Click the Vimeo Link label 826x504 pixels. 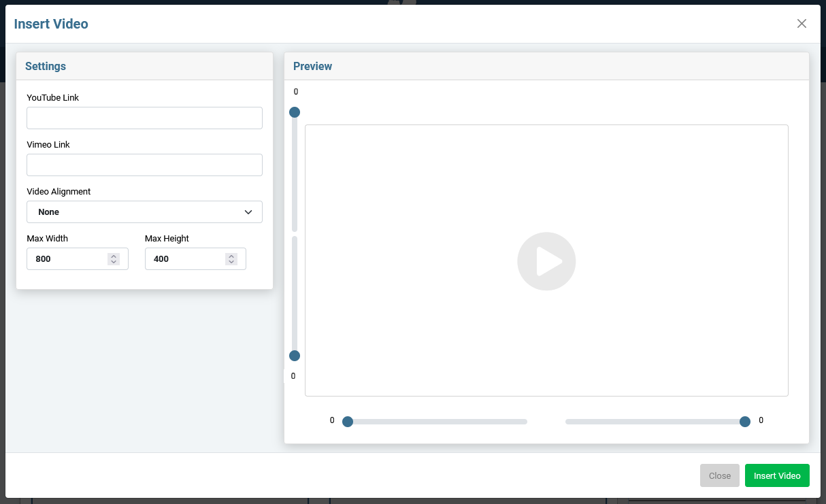(48, 145)
